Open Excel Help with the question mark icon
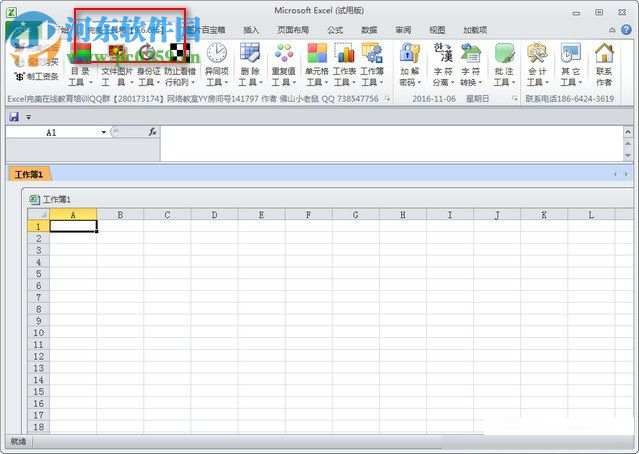 626,29
